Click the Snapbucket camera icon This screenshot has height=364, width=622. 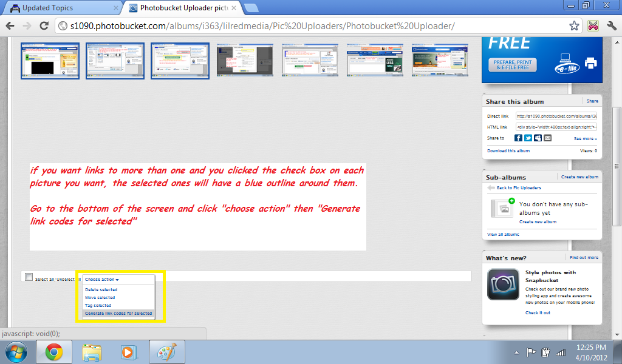coord(502,284)
